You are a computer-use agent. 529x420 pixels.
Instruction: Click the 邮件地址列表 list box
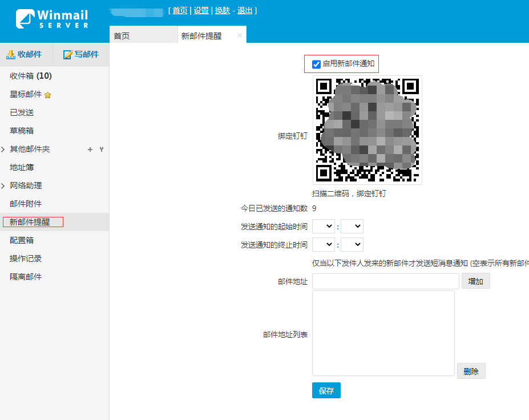tap(383, 334)
